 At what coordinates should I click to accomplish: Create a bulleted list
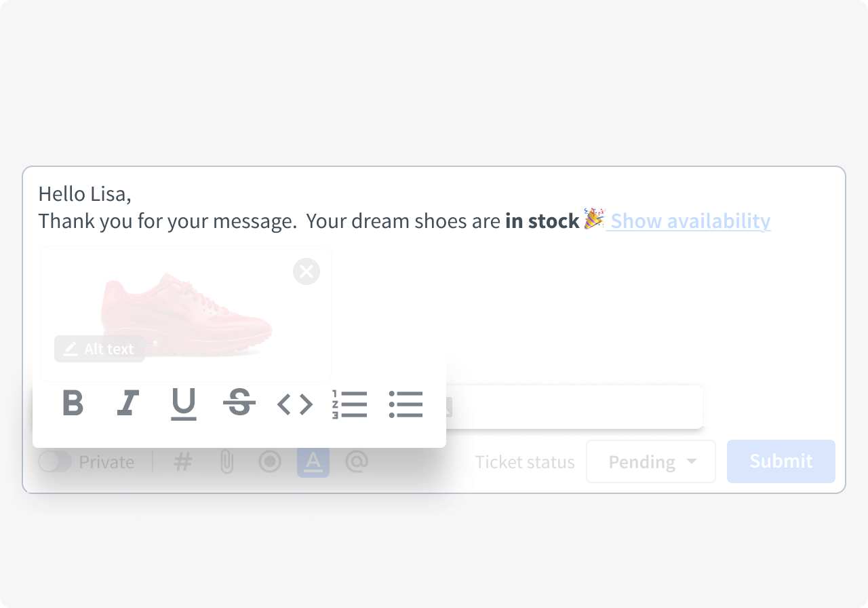coord(406,404)
